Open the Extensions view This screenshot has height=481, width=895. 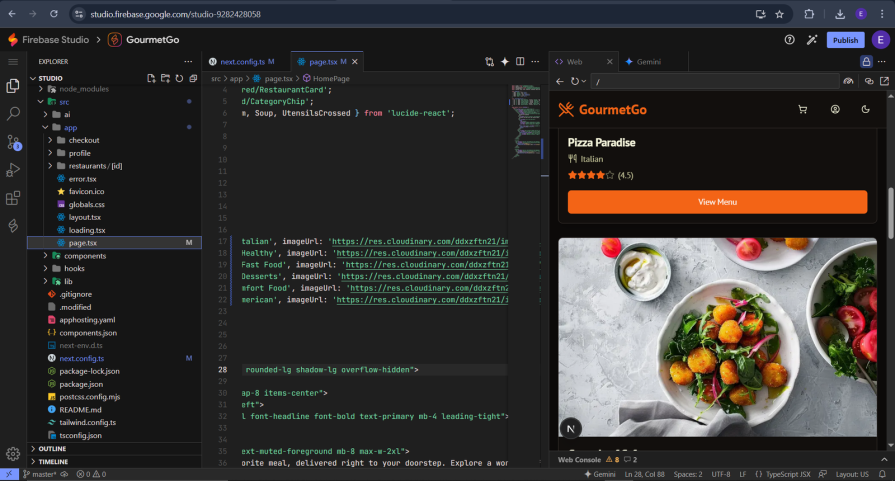(x=13, y=198)
